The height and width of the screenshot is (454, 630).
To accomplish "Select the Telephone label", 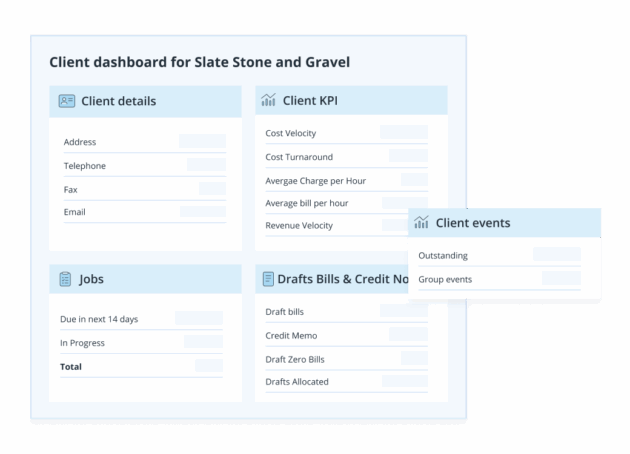I will 85,166.
